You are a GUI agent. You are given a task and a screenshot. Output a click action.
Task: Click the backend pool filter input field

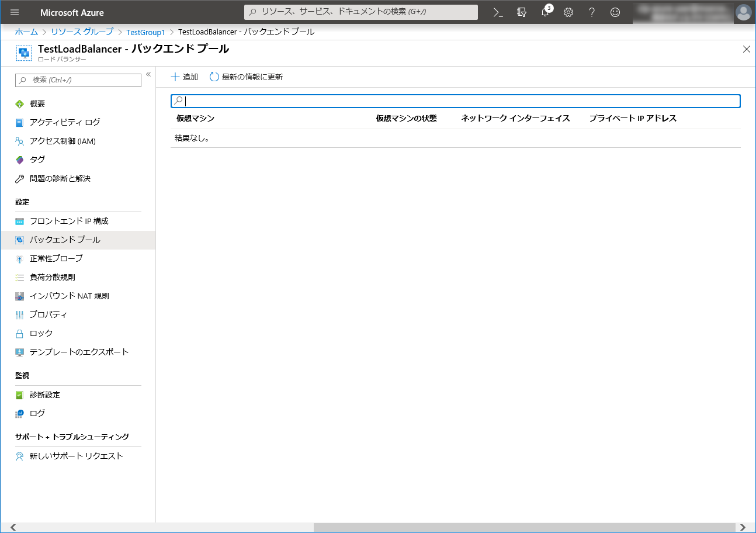pyautogui.click(x=456, y=101)
